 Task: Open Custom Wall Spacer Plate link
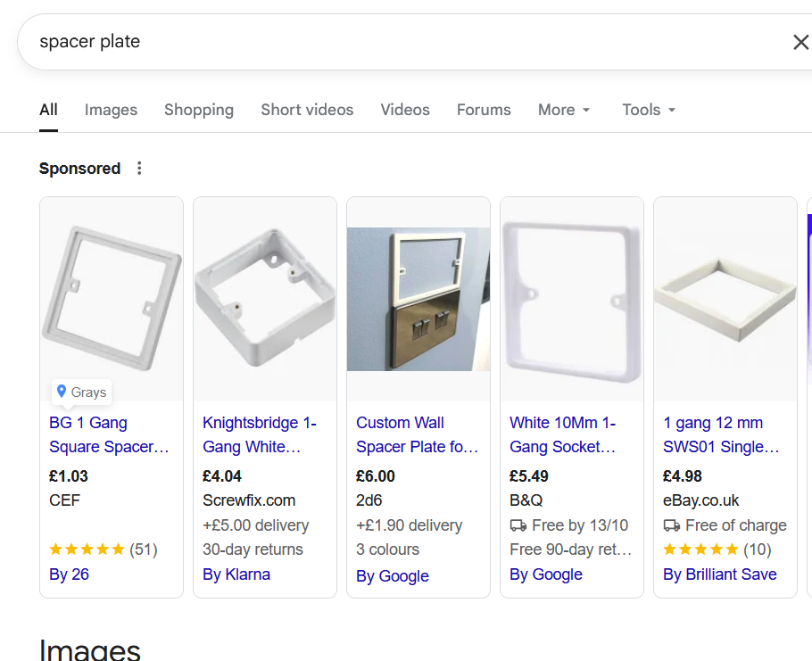(x=417, y=434)
